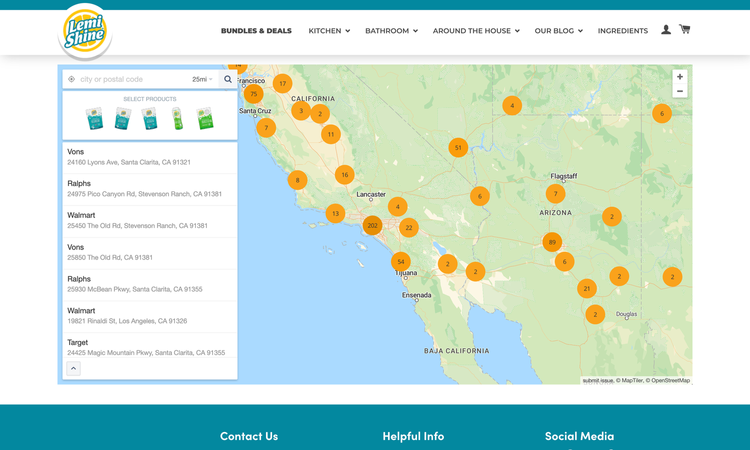Expand the Our Blog menu
The image size is (750, 450).
558,31
